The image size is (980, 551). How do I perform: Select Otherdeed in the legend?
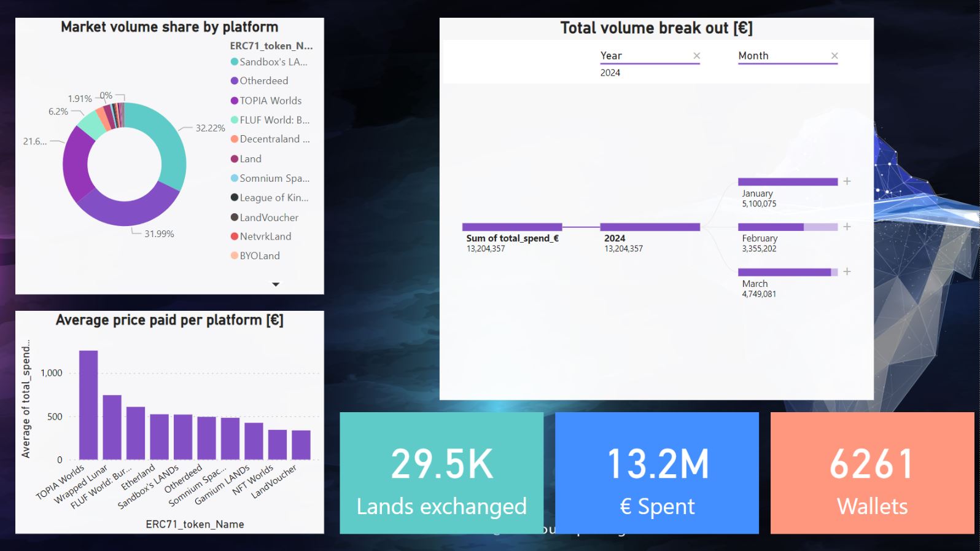(x=259, y=80)
